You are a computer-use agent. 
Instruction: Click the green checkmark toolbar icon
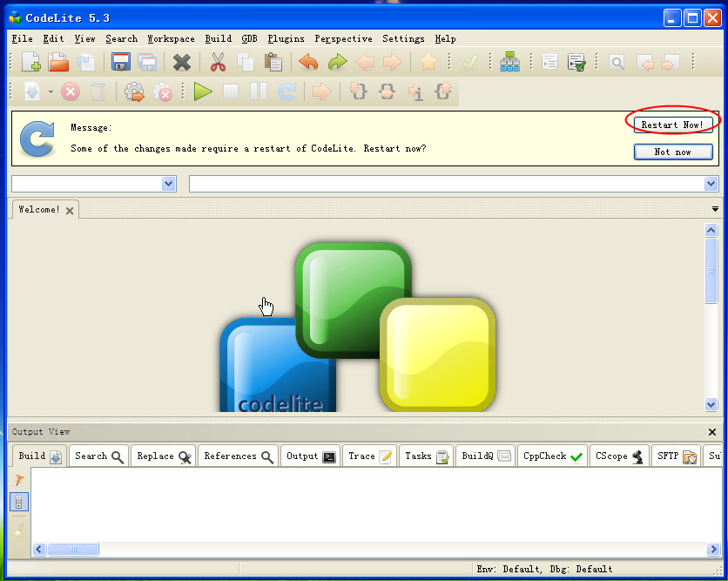coord(470,62)
